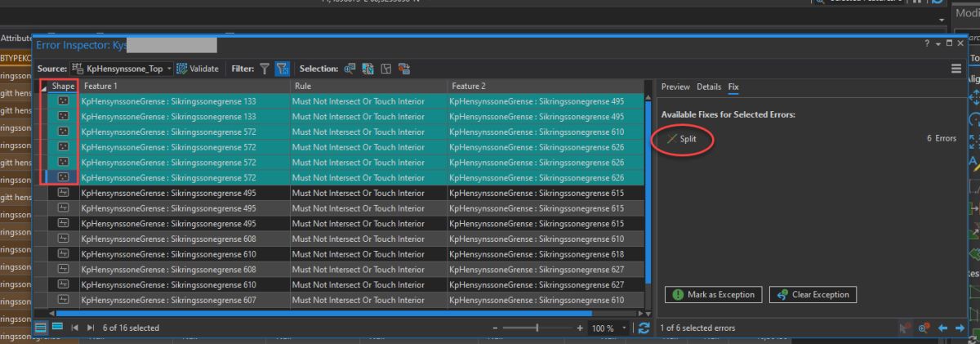
Task: Click the fourth Selection icon
Action: [404, 69]
